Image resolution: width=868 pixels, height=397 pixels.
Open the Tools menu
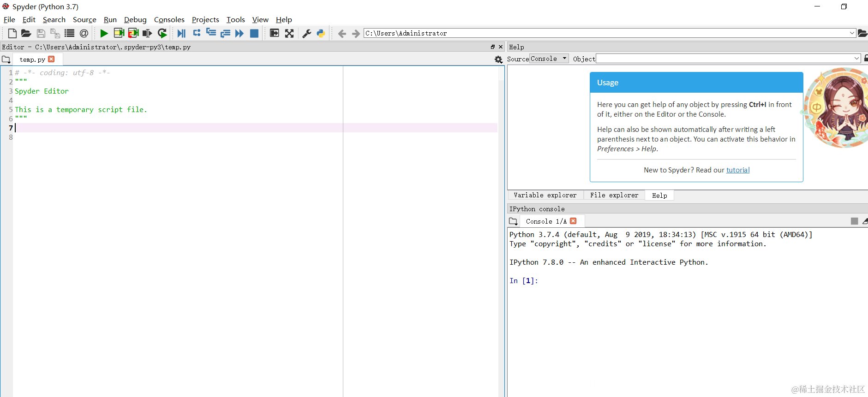click(235, 19)
